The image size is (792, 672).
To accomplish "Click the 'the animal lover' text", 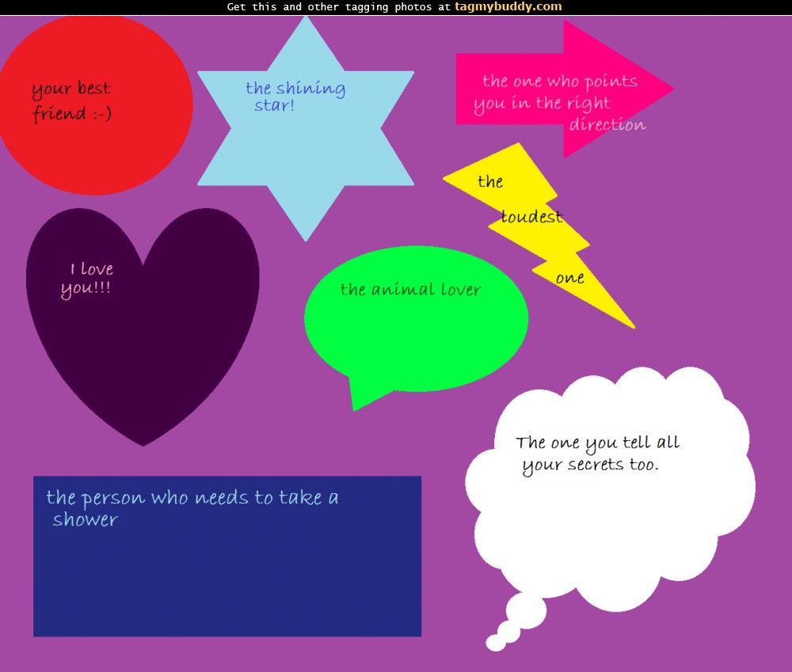I will pos(410,289).
